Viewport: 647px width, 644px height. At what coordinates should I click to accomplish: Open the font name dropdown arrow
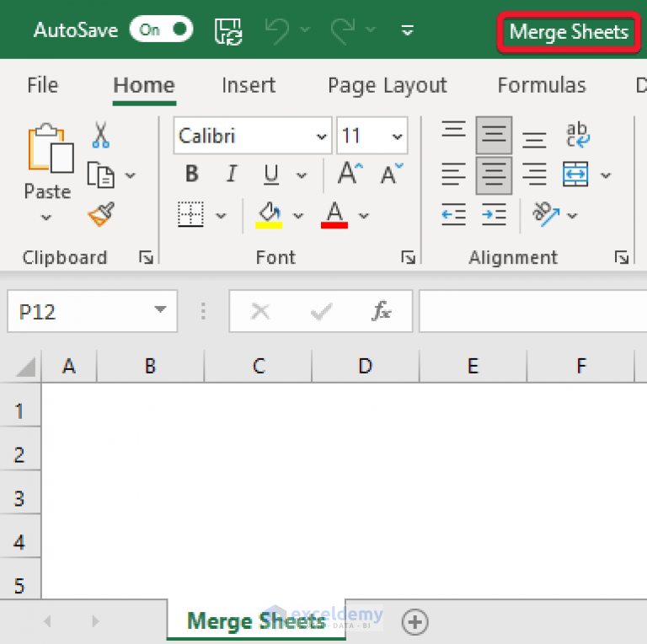322,137
